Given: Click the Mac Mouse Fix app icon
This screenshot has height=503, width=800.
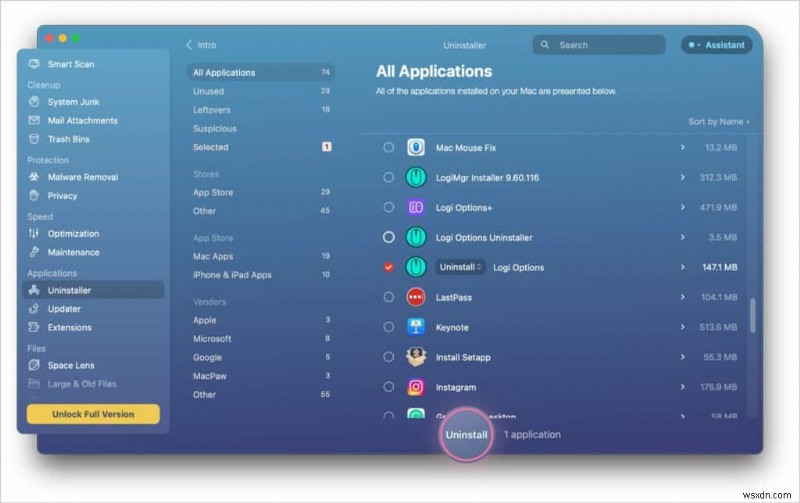Looking at the screenshot, I should pyautogui.click(x=416, y=147).
